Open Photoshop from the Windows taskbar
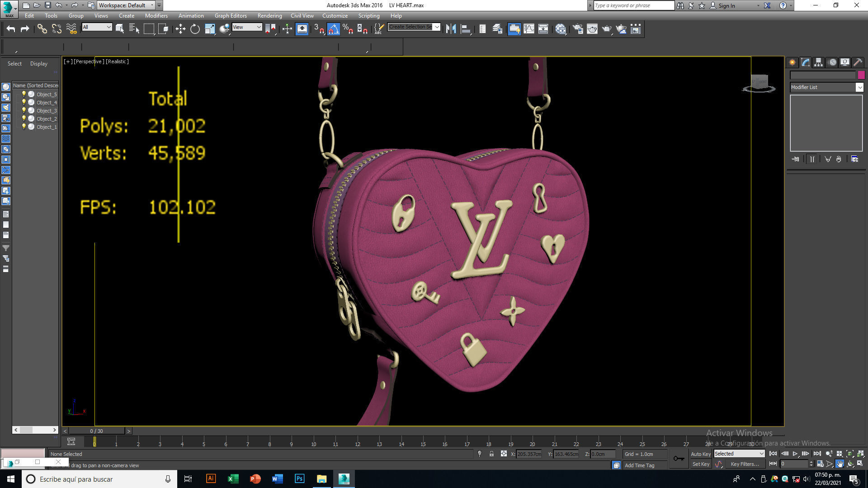 [299, 479]
